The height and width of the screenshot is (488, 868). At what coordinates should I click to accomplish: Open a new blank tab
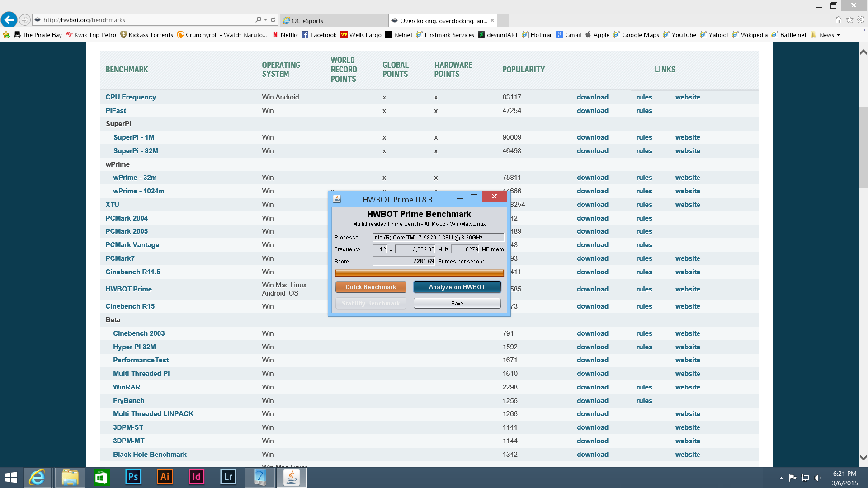[503, 20]
